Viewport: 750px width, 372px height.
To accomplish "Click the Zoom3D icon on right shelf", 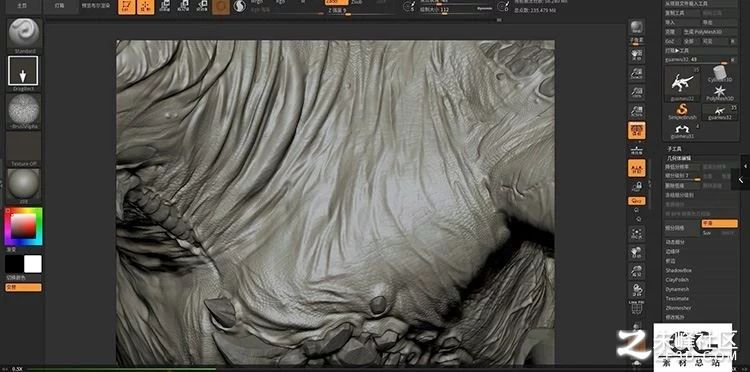I will pos(637,270).
